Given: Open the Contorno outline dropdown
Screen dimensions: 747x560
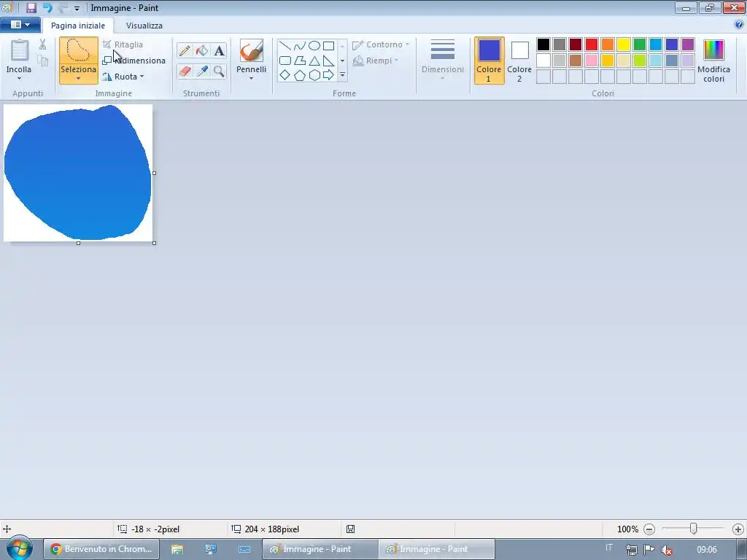Looking at the screenshot, I should [381, 44].
